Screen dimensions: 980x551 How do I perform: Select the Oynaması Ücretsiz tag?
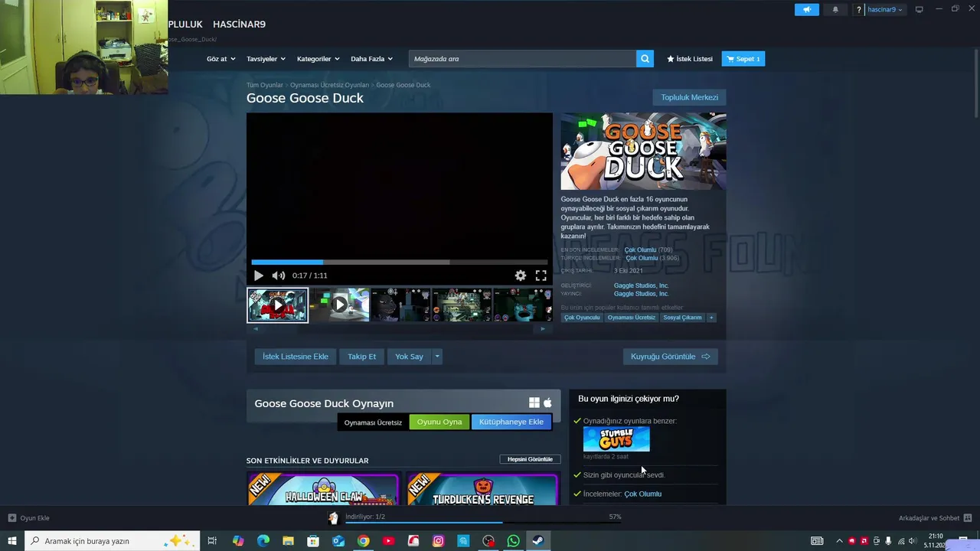pyautogui.click(x=632, y=318)
